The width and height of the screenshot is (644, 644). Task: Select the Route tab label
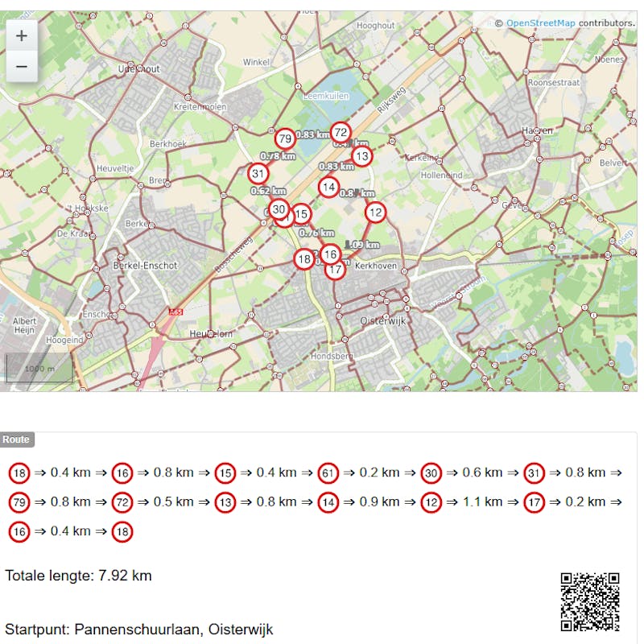pyautogui.click(x=16, y=440)
